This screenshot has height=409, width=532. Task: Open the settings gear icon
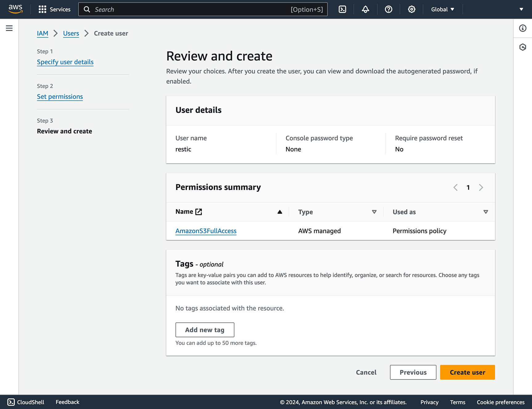point(412,9)
